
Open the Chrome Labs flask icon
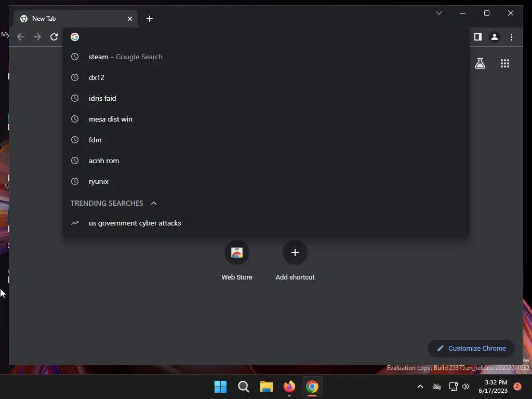click(480, 63)
